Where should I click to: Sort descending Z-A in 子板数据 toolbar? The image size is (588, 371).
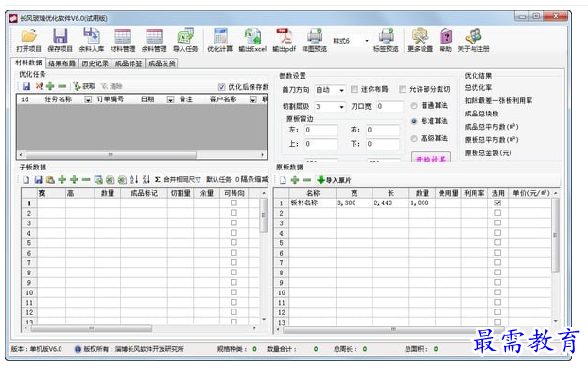[146, 180]
